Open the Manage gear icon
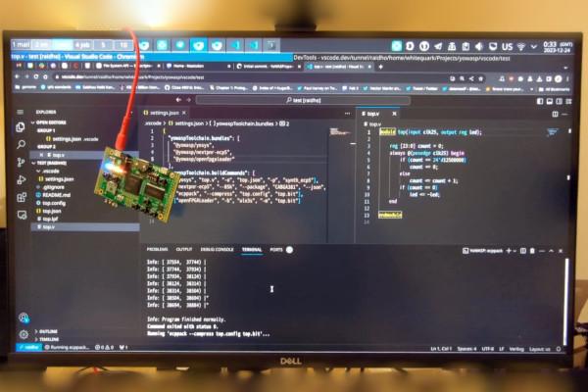The image size is (588, 392). point(22,334)
